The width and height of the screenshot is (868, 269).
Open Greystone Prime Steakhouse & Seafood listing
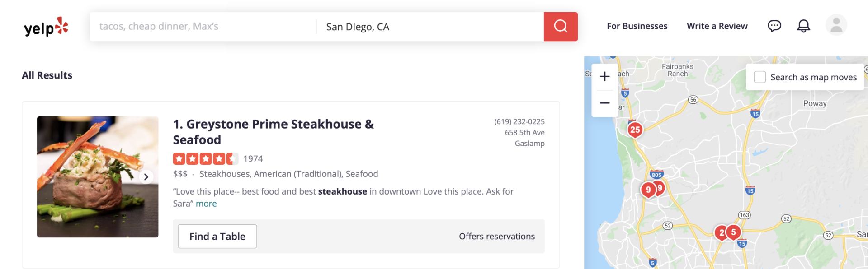[x=274, y=132]
